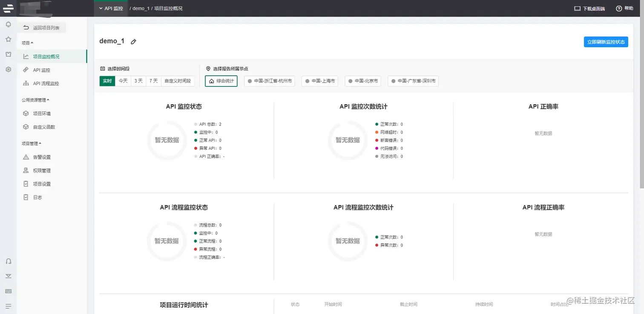This screenshot has width=644, height=314.
Task: Edit project name with pencil icon
Action: [133, 42]
